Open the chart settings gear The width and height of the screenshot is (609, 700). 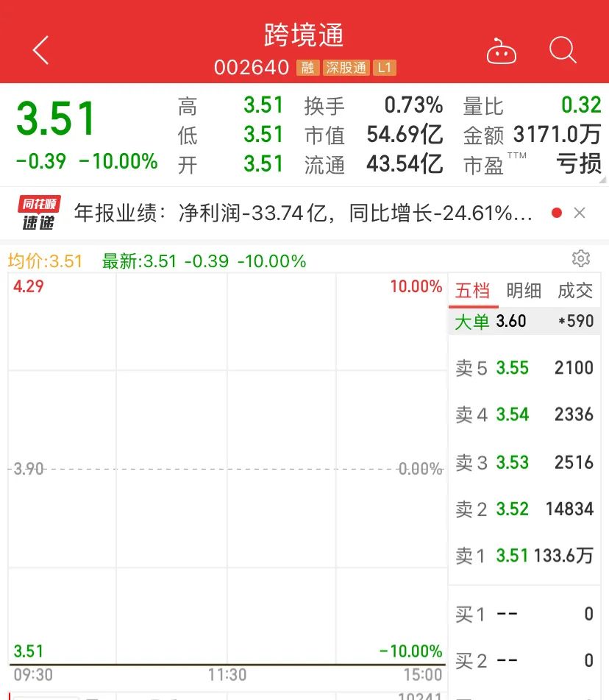[581, 258]
